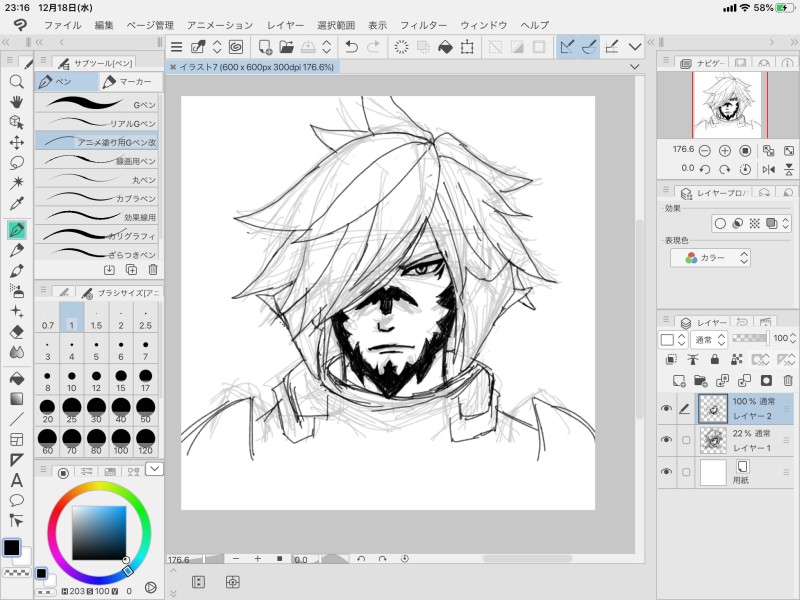Select the Fill bucket tool
This screenshot has height=600, width=800.
17,378
